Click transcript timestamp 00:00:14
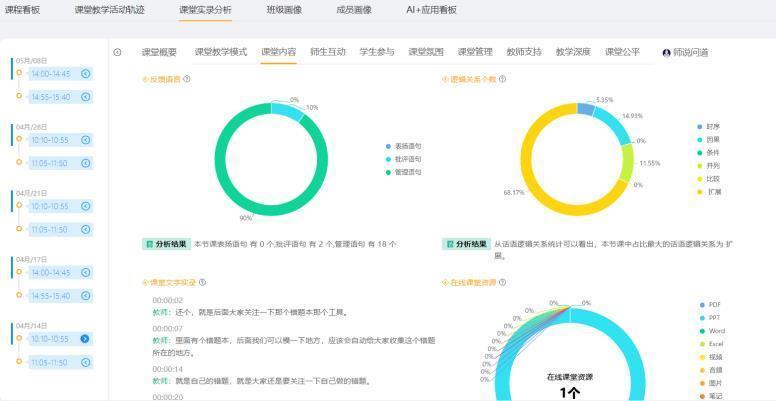Viewport: 776px width, 401px height. pyautogui.click(x=168, y=369)
